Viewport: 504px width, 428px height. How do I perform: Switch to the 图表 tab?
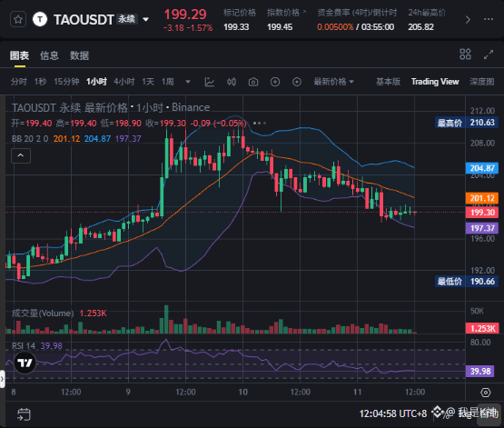19,55
